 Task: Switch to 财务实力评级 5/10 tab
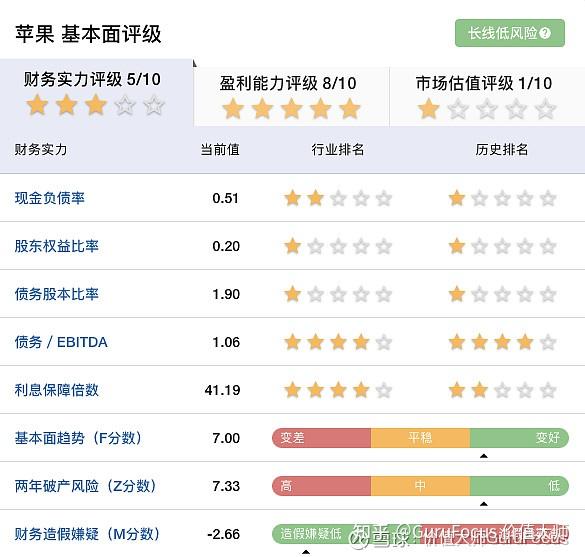click(97, 93)
